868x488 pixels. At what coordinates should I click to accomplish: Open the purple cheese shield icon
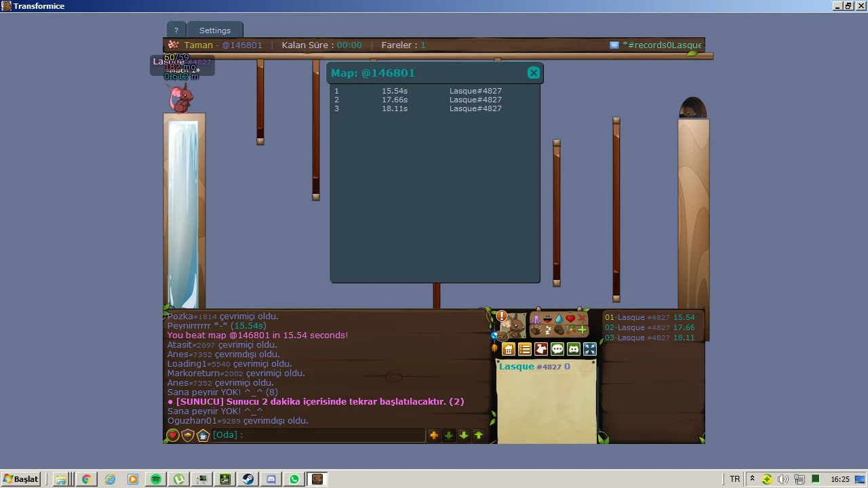coord(188,435)
